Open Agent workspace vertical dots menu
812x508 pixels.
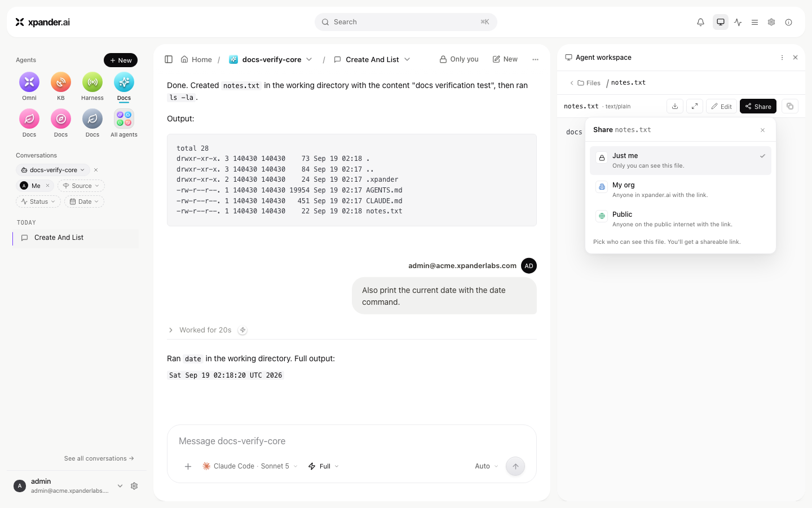click(782, 58)
